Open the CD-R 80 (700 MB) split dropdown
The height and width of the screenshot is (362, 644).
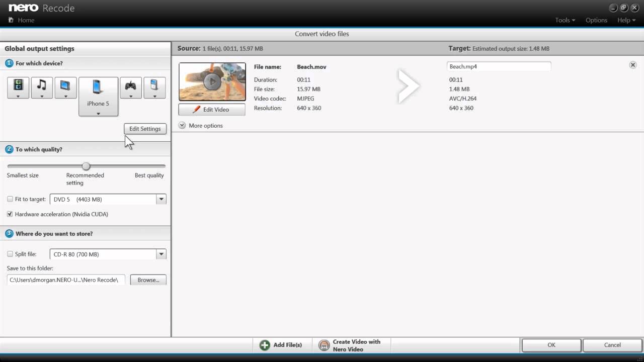pyautogui.click(x=161, y=254)
